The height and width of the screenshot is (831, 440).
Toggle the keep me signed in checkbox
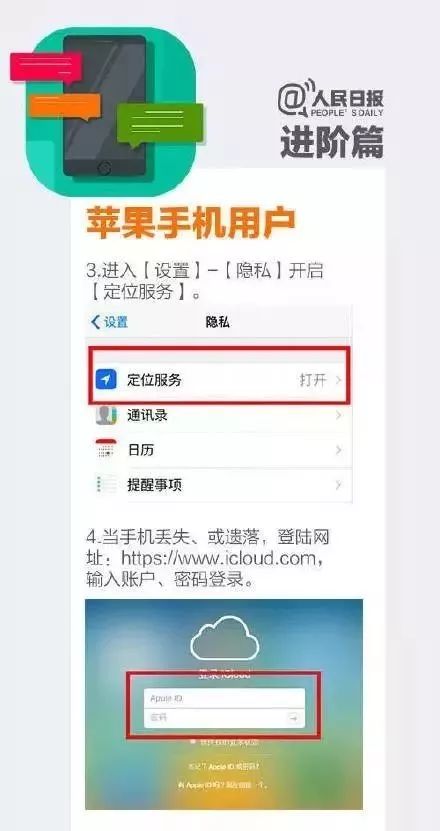click(193, 742)
